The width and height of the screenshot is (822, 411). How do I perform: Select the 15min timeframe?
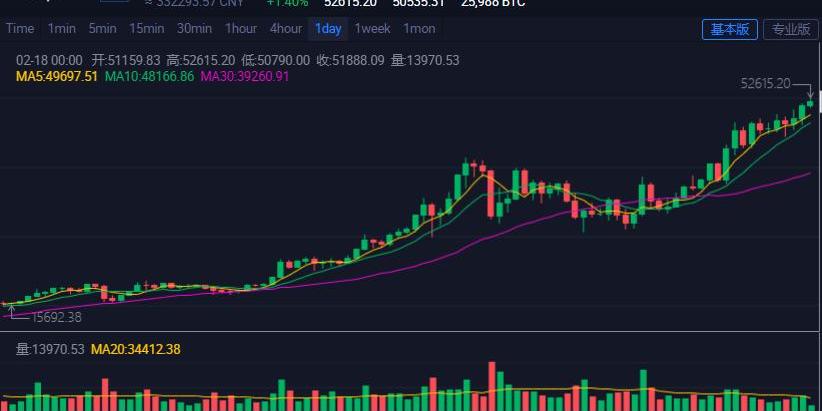click(x=146, y=28)
